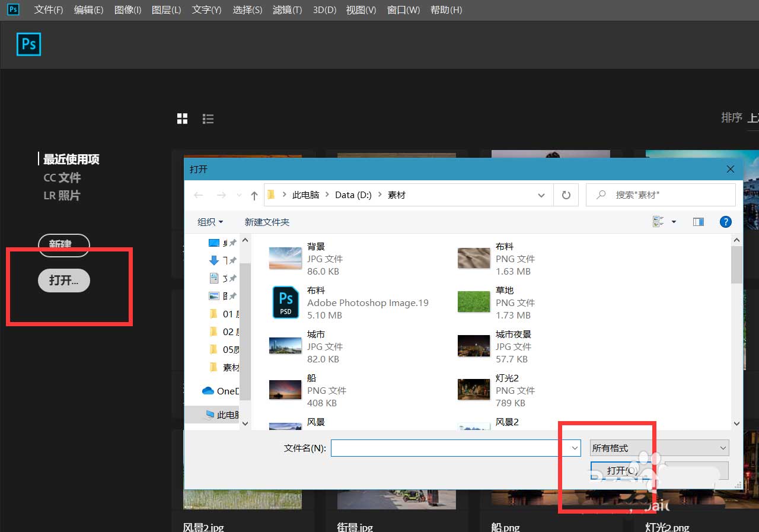Select the 灯光2 PNG thumbnail
The image size is (759, 532).
pos(474,390)
